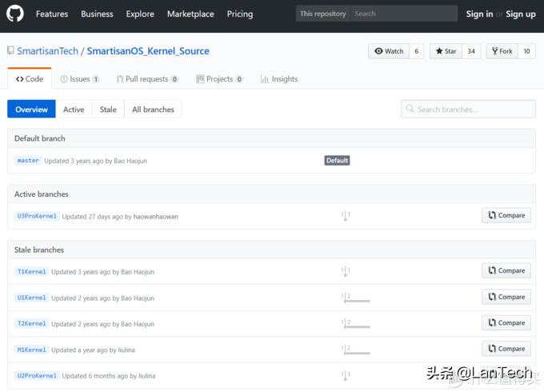Viewport: 544px width, 392px height.
Task: Click the Default badge on master
Action: tap(337, 160)
